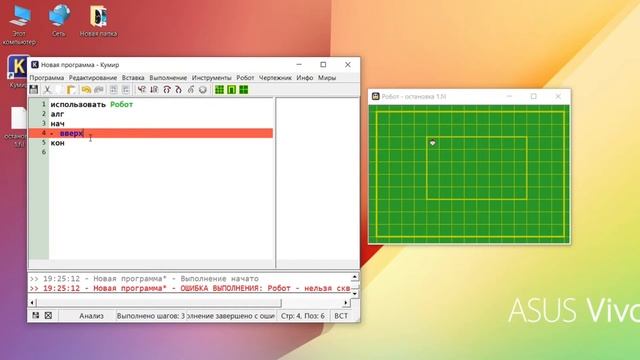Click the last green four-square Robot icon
Image resolution: width=640 pixels, height=360 pixels.
coord(244,90)
